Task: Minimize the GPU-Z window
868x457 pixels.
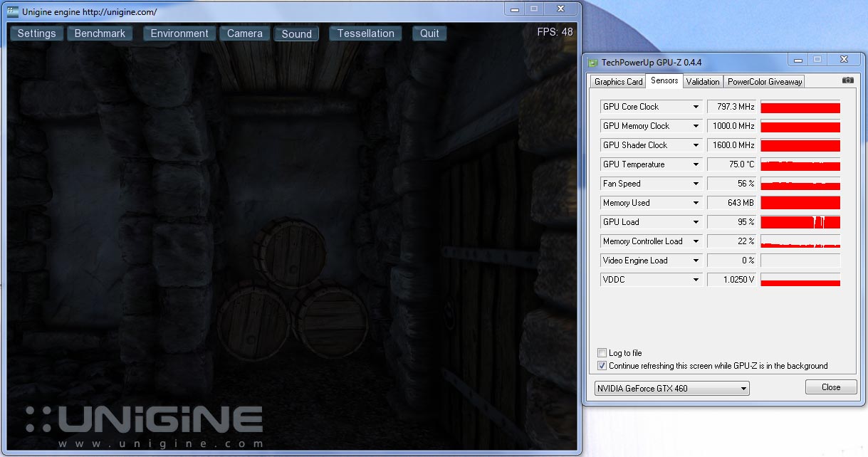Action: point(798,59)
